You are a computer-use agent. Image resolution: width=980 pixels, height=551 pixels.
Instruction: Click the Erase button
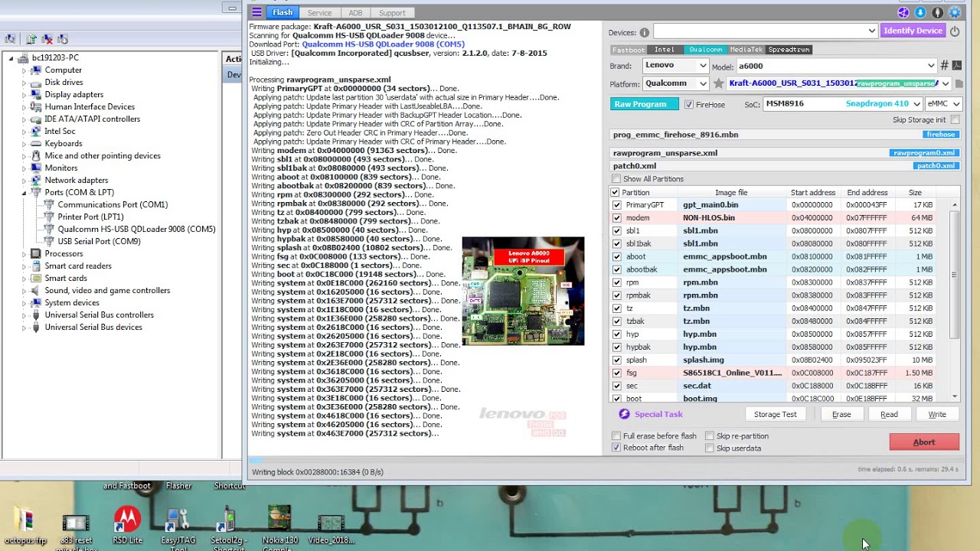841,414
